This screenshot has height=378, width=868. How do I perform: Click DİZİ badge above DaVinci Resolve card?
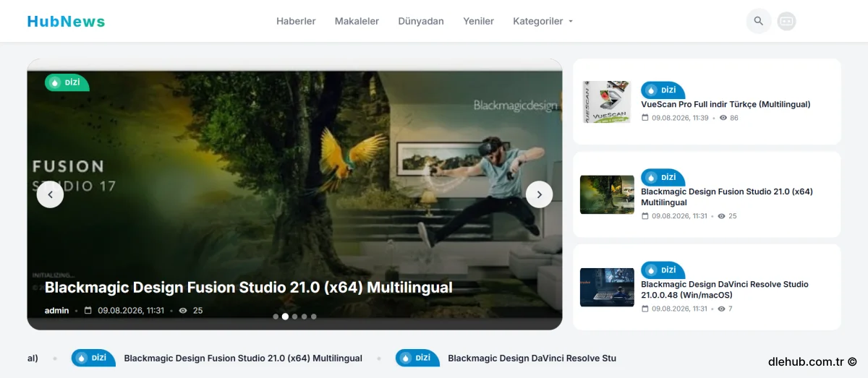663,270
